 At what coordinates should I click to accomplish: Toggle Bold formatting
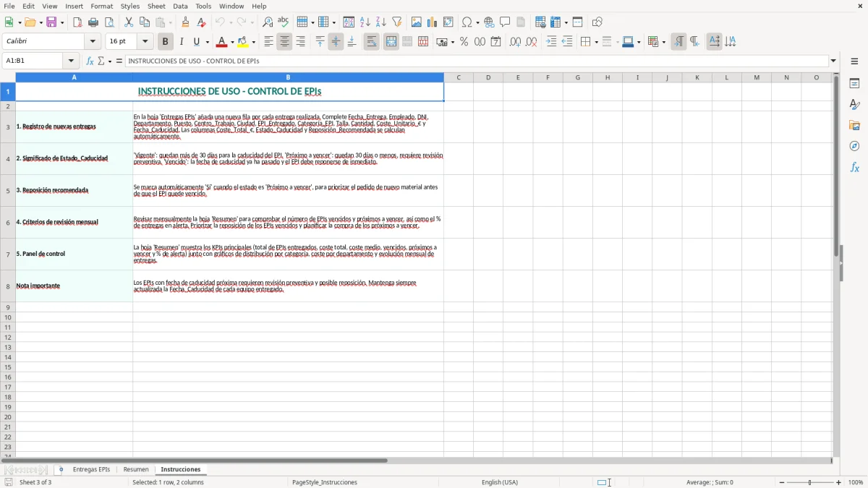tap(165, 42)
